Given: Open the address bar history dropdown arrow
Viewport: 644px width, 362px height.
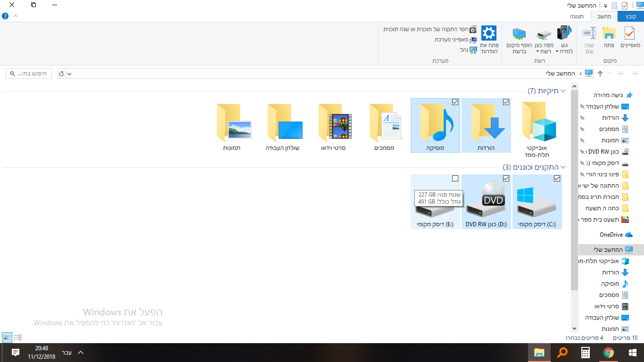Looking at the screenshot, I should click(70, 74).
